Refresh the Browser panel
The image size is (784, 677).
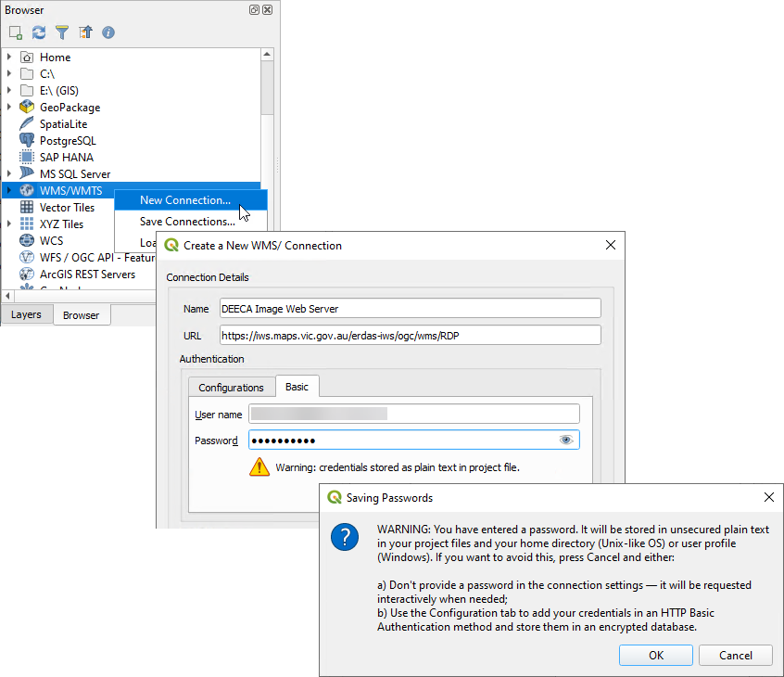point(39,32)
